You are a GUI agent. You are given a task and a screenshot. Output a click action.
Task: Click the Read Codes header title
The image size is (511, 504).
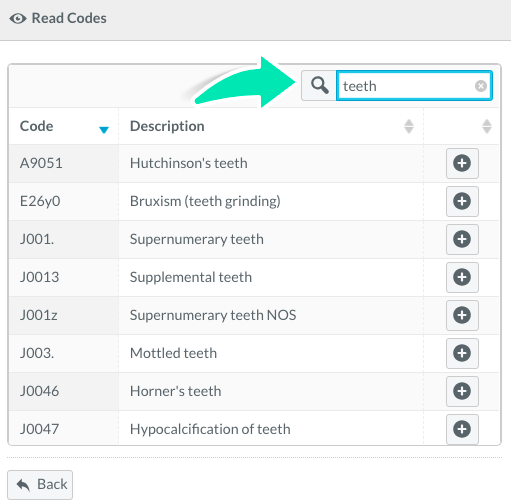[x=69, y=18]
